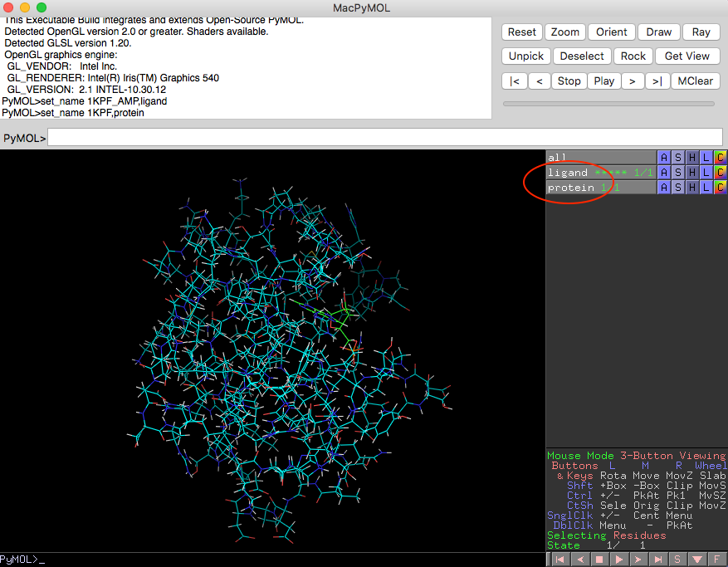Click the Reset view button
Image resolution: width=728 pixels, height=567 pixels.
coord(522,32)
